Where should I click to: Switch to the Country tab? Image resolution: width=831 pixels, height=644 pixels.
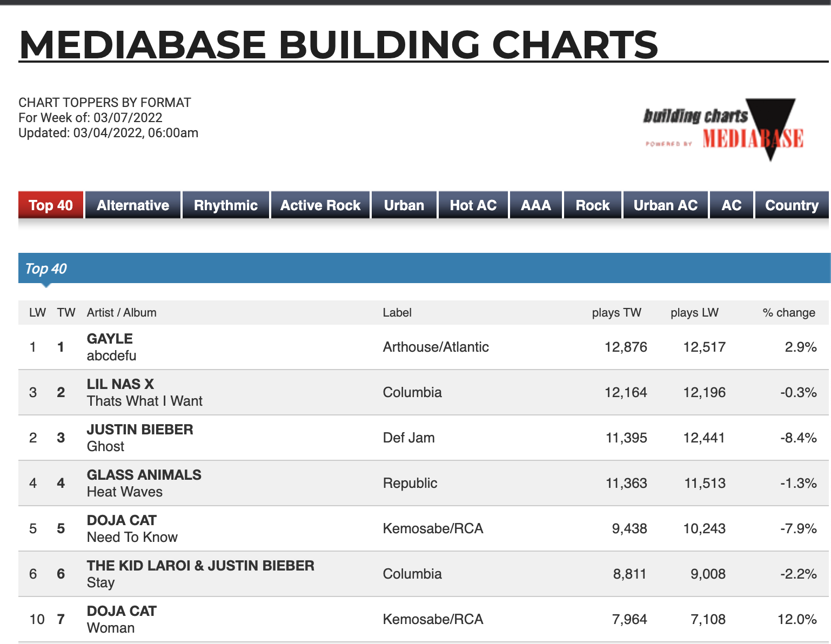(792, 205)
